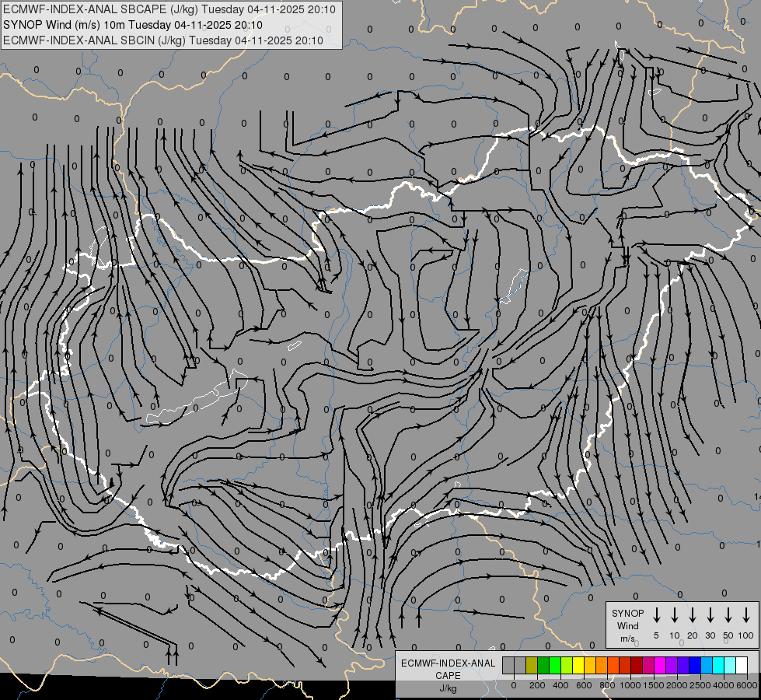Click the 200 tick label in CAPE legend
This screenshot has width=761, height=700.
(x=537, y=685)
